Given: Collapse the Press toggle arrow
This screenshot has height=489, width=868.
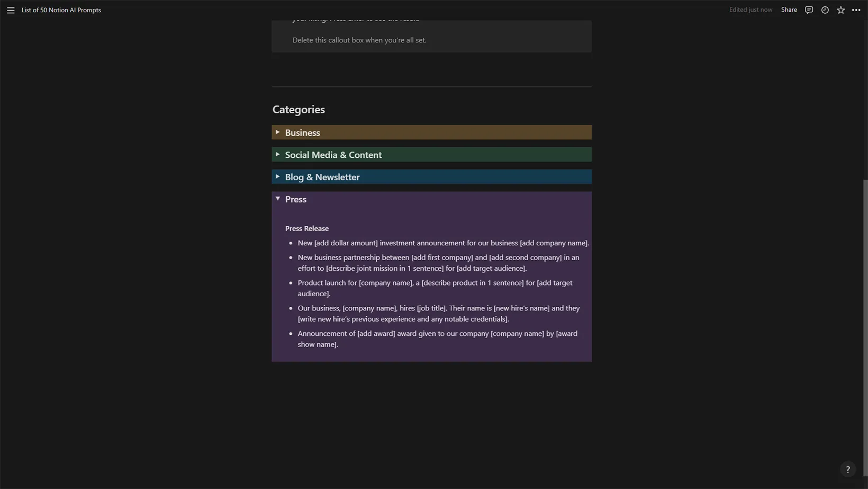Looking at the screenshot, I should click(277, 199).
